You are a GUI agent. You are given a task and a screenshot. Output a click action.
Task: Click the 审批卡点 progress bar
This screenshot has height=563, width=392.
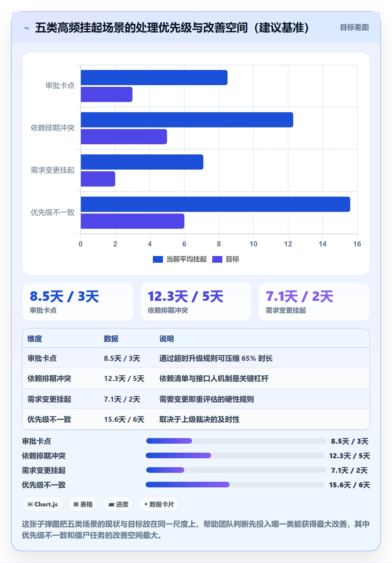[236, 441]
